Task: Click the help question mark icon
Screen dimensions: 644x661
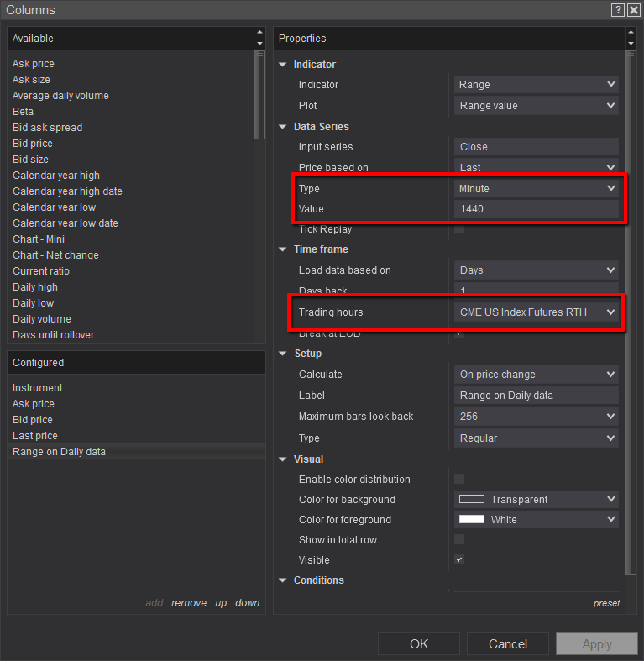Action: point(617,10)
